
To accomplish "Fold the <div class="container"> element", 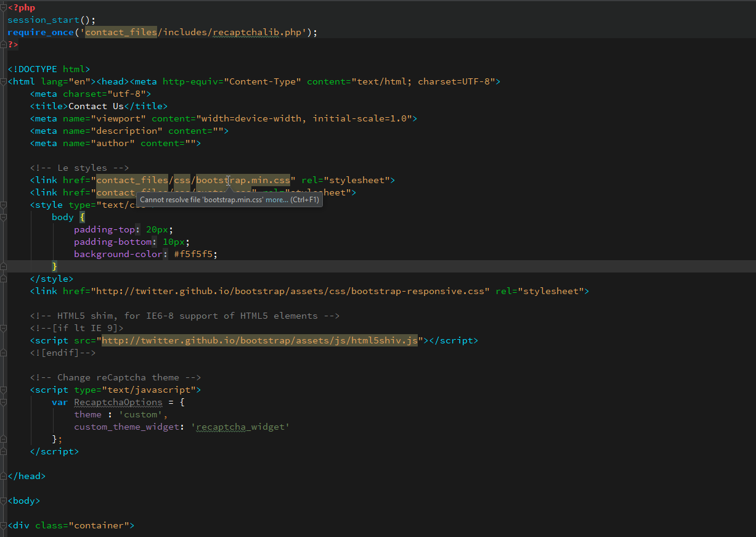I will (x=4, y=525).
